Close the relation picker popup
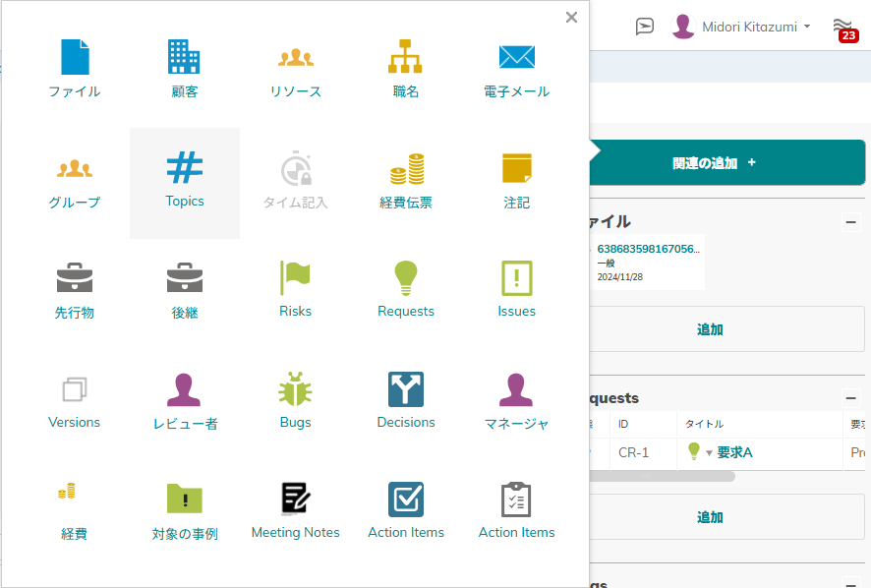871x588 pixels. 571,18
